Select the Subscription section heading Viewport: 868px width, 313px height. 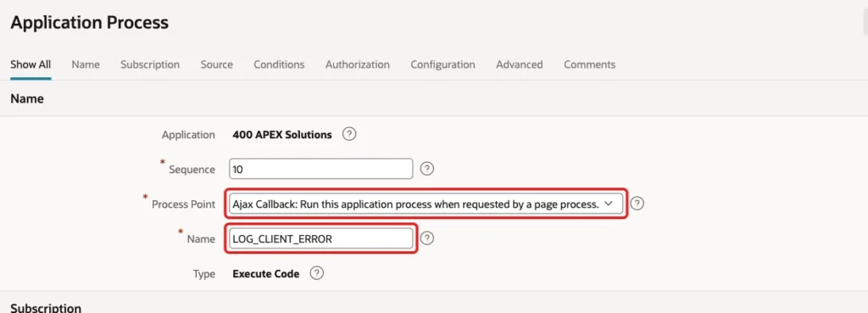(x=46, y=308)
